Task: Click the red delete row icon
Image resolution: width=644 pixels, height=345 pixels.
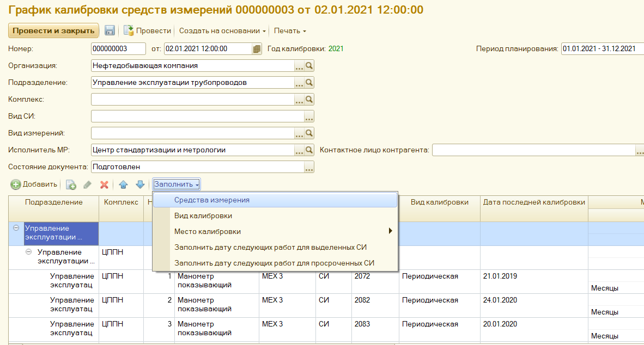Action: (x=104, y=184)
